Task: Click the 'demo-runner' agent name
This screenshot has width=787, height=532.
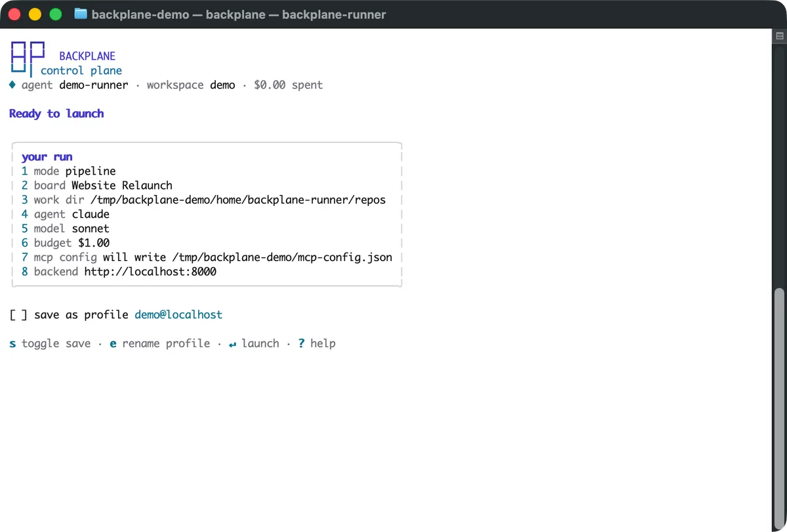Action: pyautogui.click(x=94, y=85)
